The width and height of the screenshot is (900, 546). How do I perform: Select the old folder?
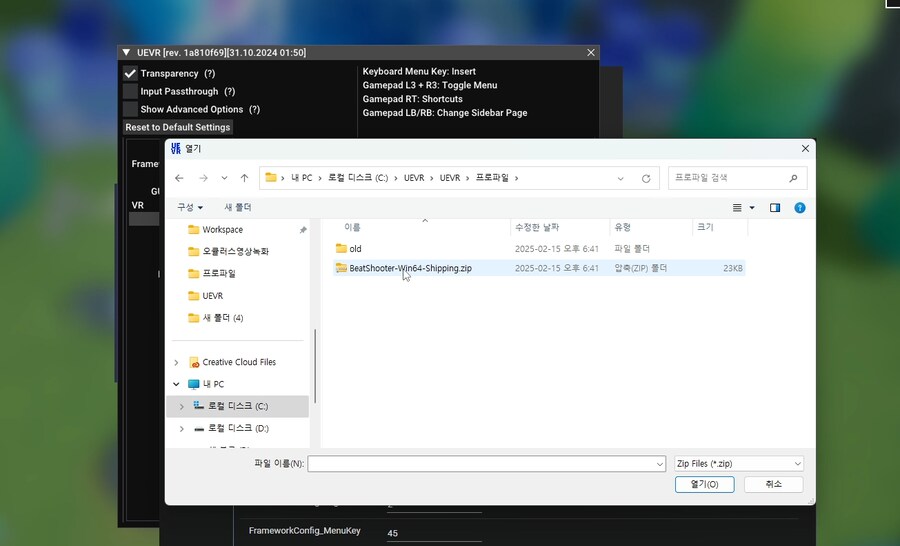pyautogui.click(x=355, y=249)
